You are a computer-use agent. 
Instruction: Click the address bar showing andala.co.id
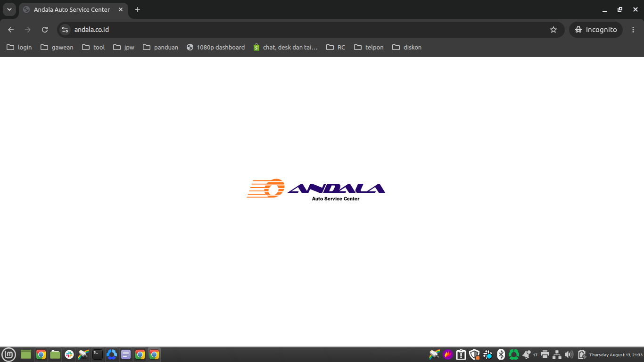click(311, 30)
